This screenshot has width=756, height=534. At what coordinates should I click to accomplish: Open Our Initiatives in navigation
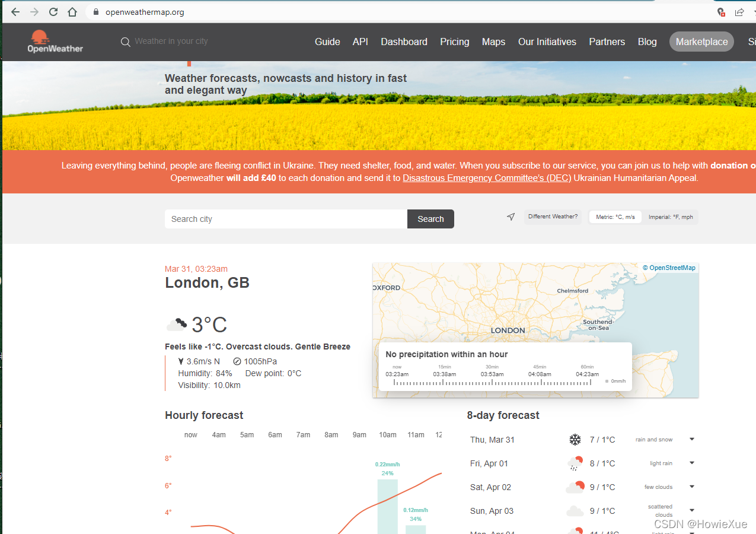(x=547, y=42)
